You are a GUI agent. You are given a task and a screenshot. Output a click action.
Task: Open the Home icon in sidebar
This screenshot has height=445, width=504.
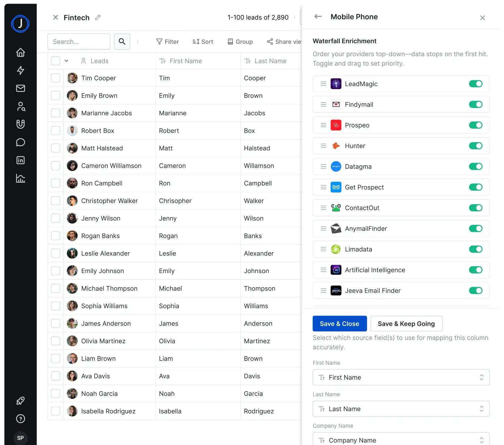tap(20, 52)
